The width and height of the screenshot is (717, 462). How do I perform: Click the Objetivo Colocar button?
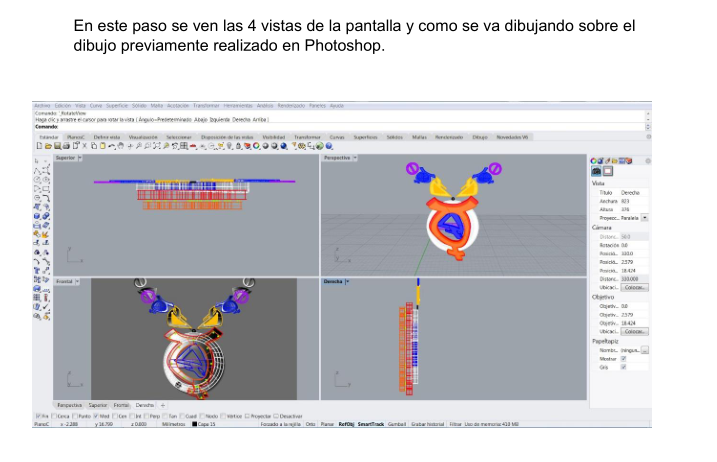click(x=634, y=331)
